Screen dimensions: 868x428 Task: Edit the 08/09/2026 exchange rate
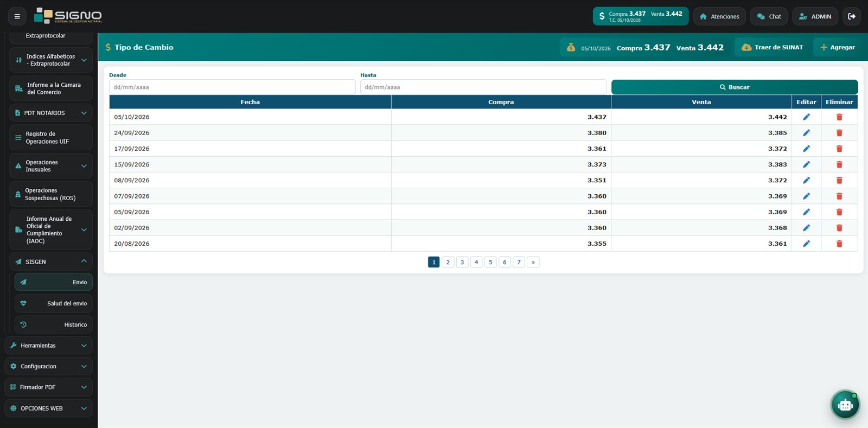tap(806, 180)
